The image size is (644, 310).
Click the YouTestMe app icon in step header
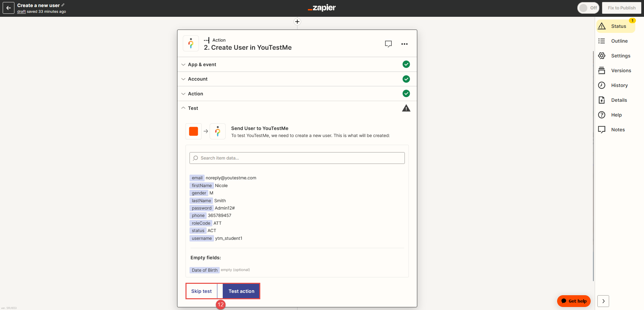191,44
